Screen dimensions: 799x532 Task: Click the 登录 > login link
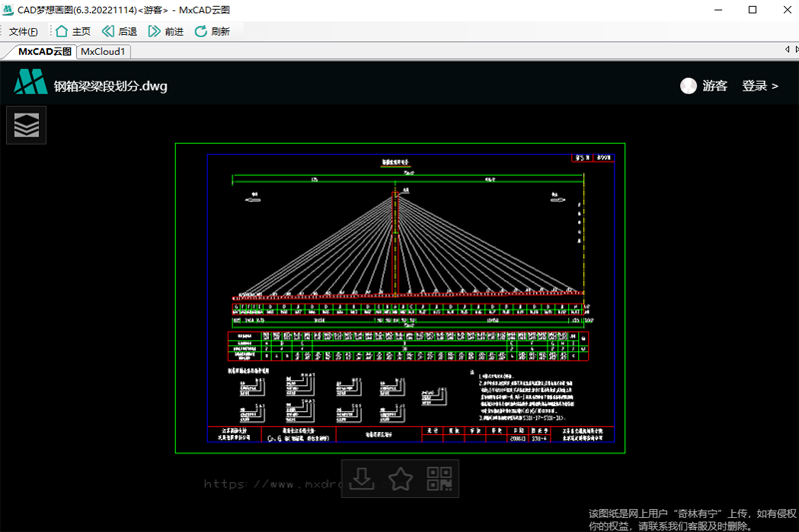(x=759, y=86)
